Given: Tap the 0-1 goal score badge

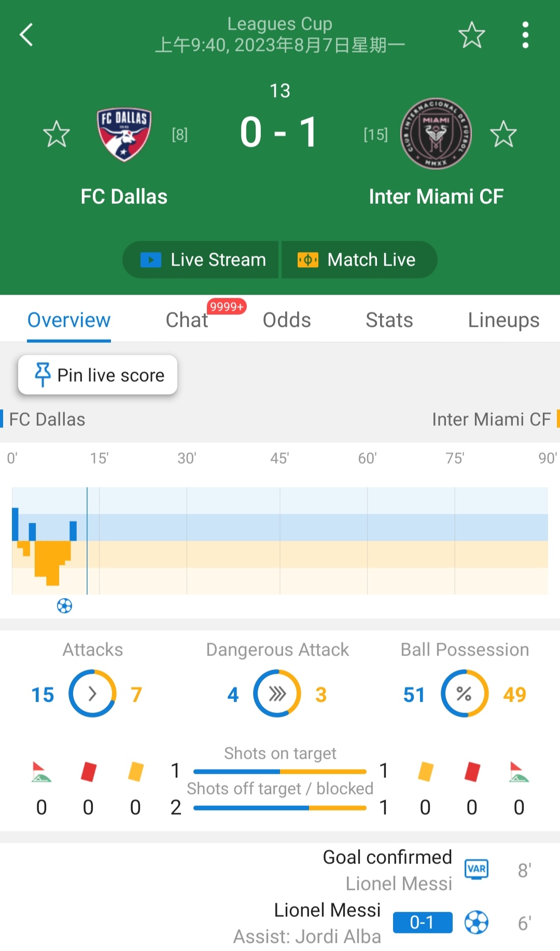Looking at the screenshot, I should pyautogui.click(x=422, y=922).
